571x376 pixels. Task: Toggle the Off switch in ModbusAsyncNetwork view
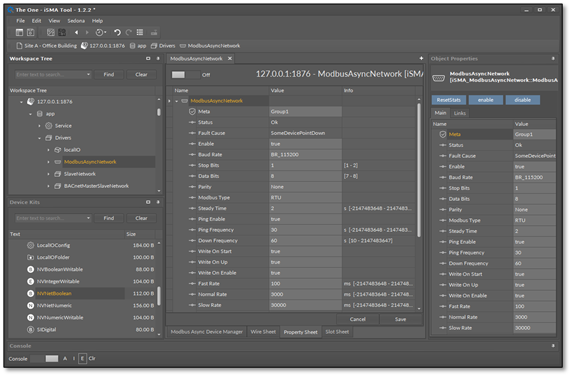185,75
